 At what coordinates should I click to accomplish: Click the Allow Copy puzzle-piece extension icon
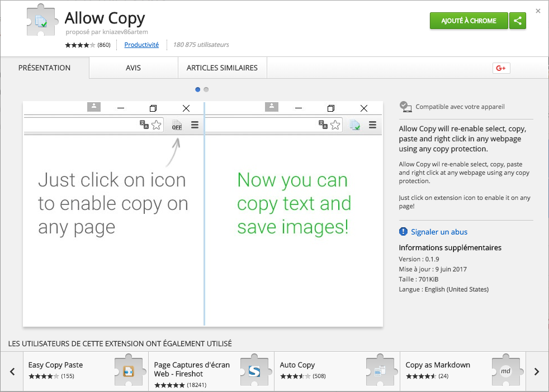click(x=42, y=20)
